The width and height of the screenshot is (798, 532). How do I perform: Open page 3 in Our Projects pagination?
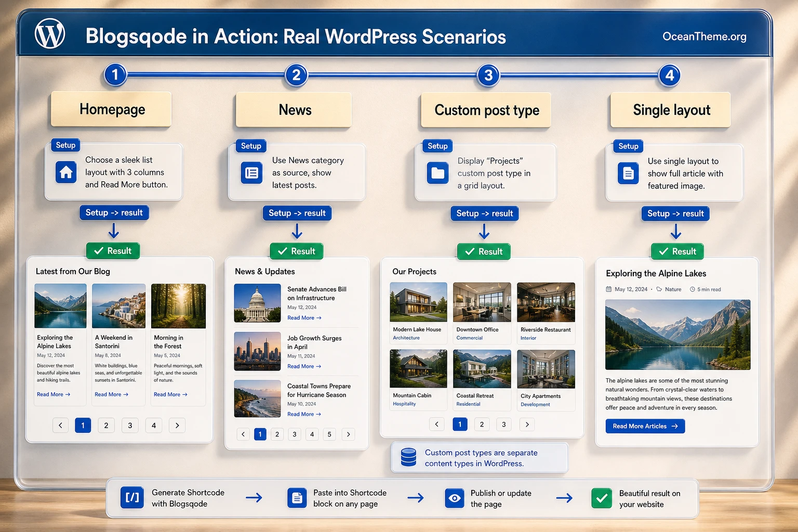(503, 424)
